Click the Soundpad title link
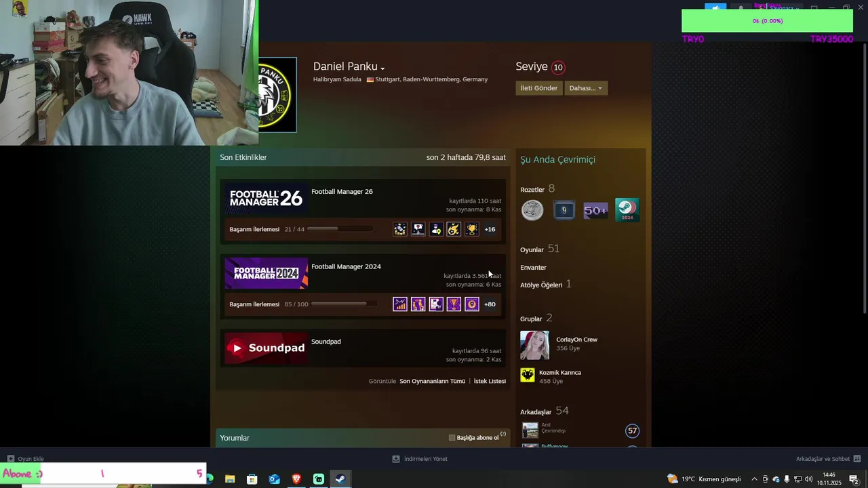The width and height of the screenshot is (868, 488). coord(326,342)
